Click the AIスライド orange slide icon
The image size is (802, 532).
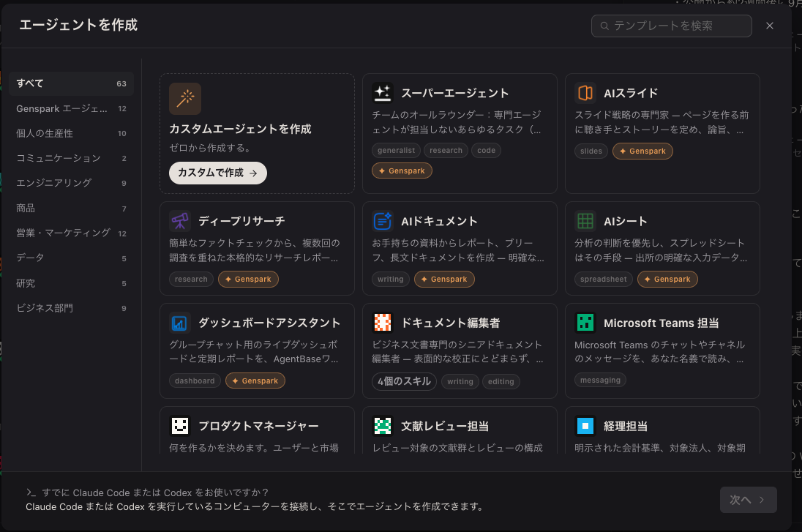585,93
